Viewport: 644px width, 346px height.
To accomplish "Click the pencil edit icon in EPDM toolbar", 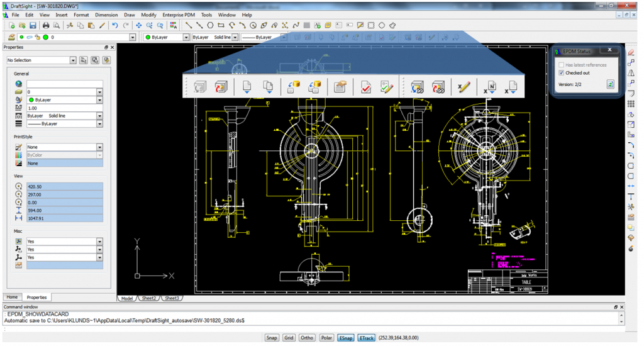I will (464, 88).
